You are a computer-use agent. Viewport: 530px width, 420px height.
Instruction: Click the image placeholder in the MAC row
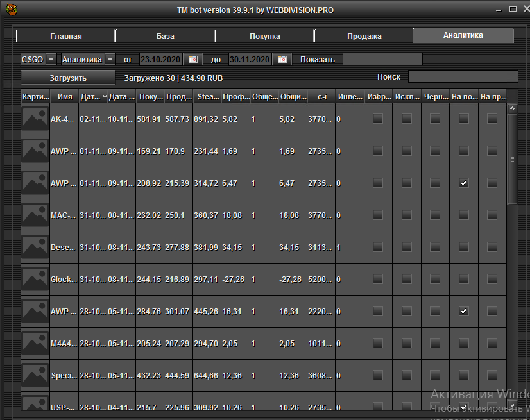point(35,215)
